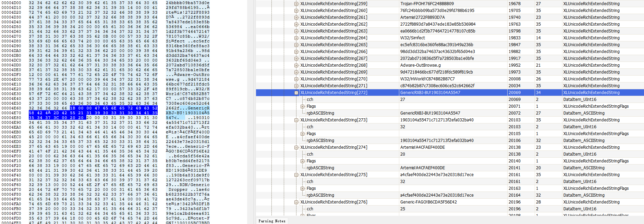
Task: Expand XLUnicodeRichExtendedString[259] node
Action: click(296, 4)
